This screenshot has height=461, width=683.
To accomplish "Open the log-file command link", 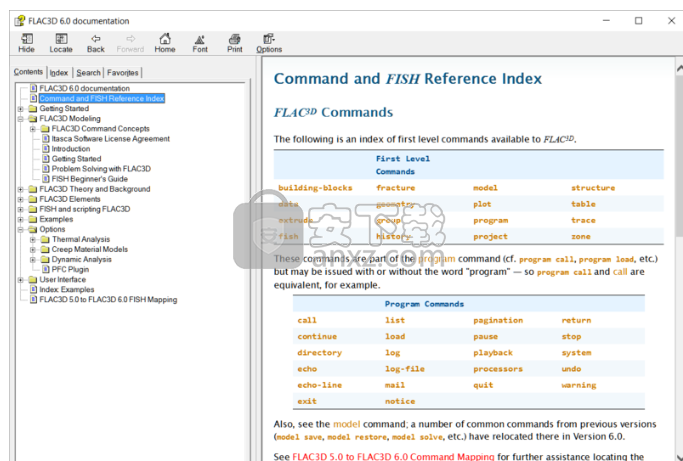I will pos(405,369).
